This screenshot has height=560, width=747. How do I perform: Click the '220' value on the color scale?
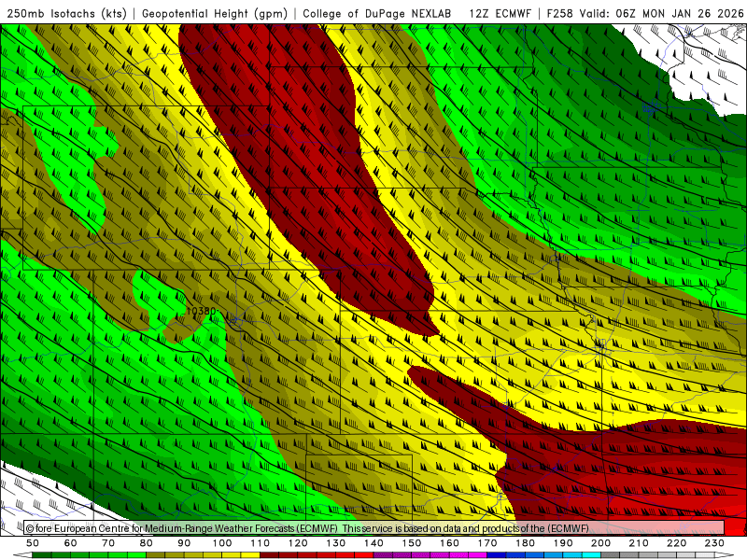[677, 543]
